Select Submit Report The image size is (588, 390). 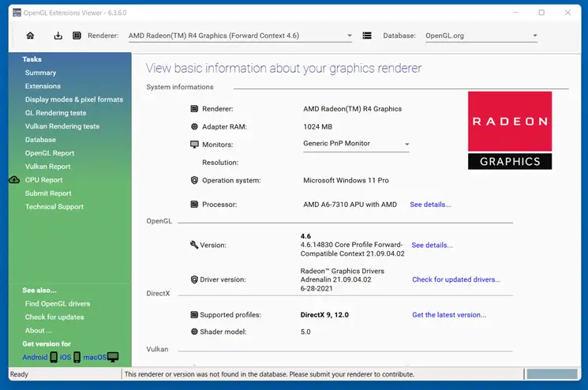[x=48, y=193]
